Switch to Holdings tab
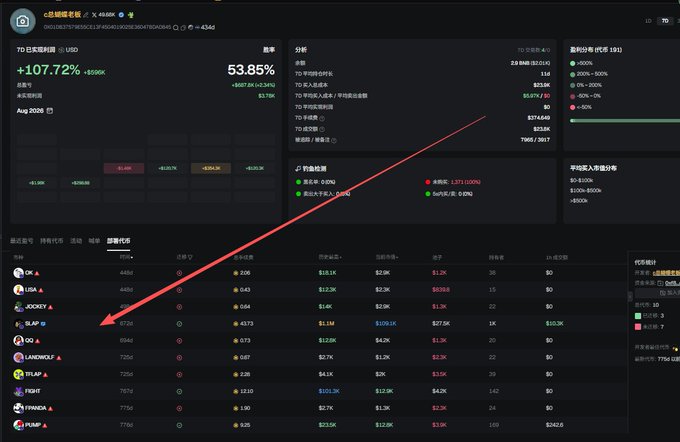 [52, 241]
